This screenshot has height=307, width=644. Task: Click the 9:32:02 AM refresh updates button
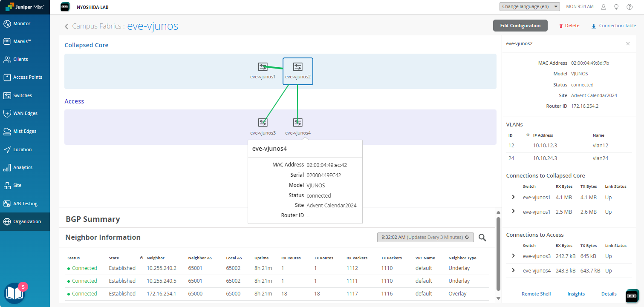click(x=425, y=237)
